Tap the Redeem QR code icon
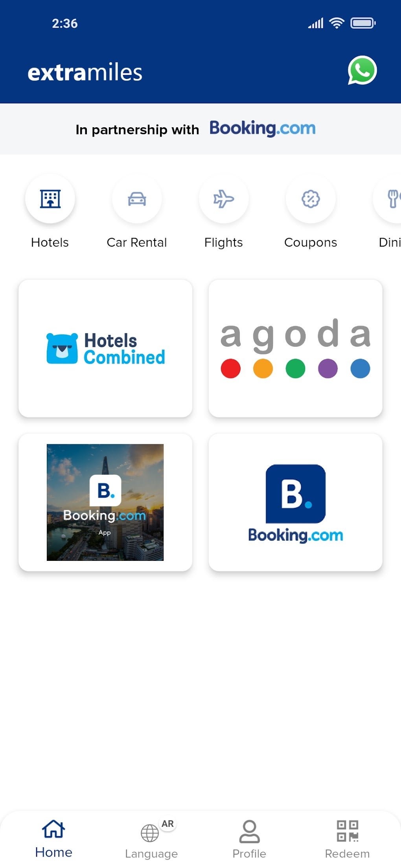401x868 pixels. [348, 831]
